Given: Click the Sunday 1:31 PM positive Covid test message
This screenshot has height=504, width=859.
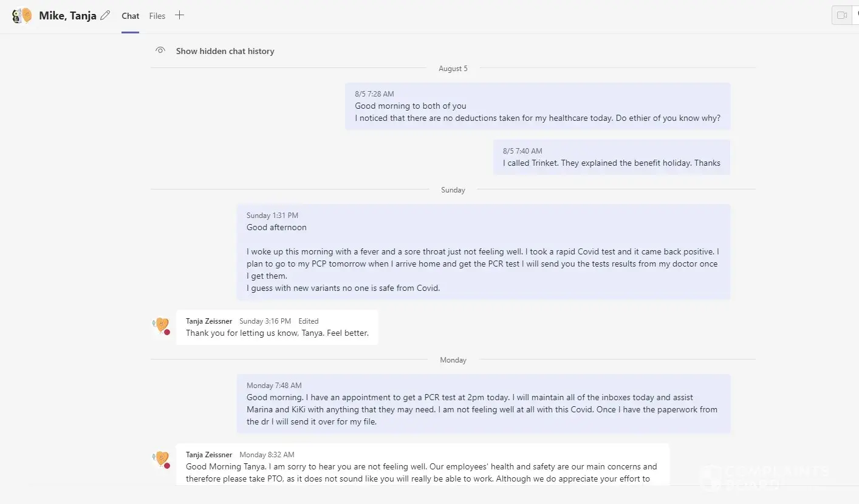Looking at the screenshot, I should tap(483, 257).
